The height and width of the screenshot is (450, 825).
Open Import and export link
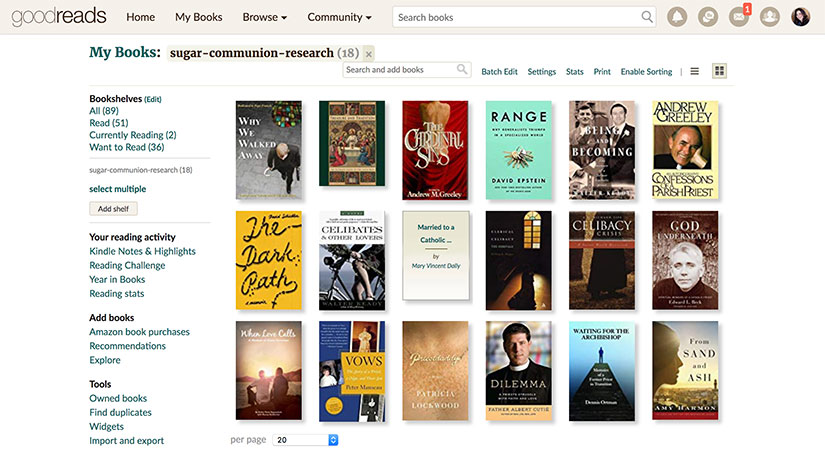[x=126, y=441]
